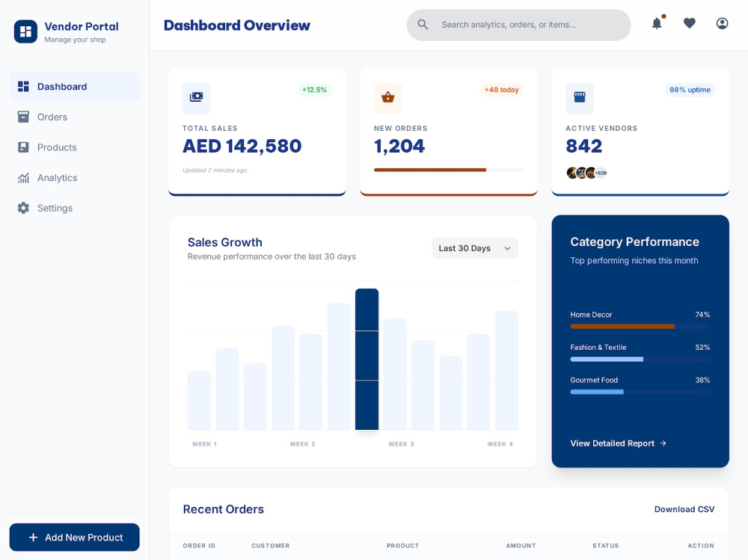Click the Active Vendors storefront icon

point(580,97)
